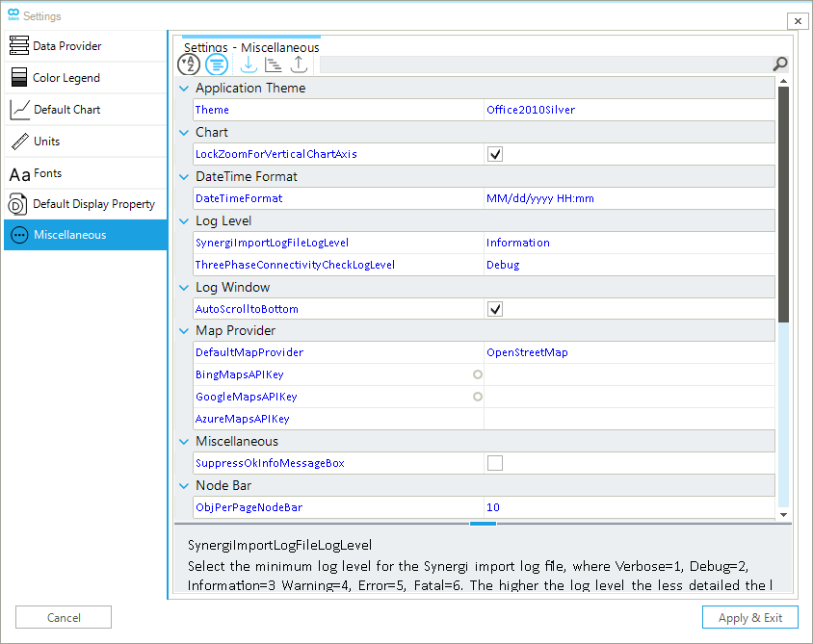Click the AzureMapsAPIKey value field

[629, 419]
